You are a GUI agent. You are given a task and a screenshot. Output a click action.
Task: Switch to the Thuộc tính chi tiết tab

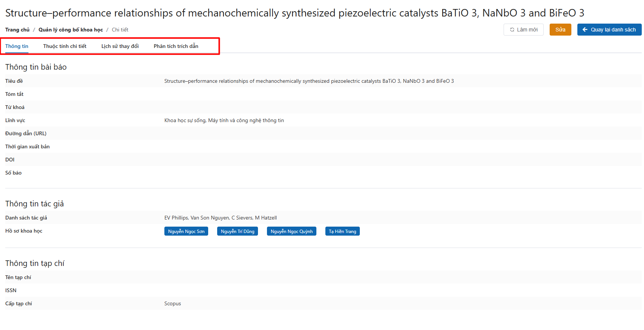(x=65, y=46)
